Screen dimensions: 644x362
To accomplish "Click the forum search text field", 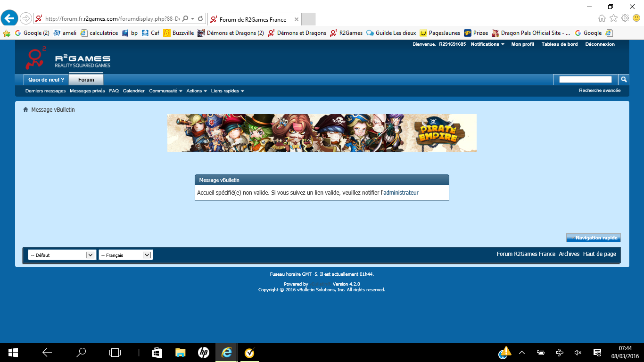I will click(x=585, y=80).
